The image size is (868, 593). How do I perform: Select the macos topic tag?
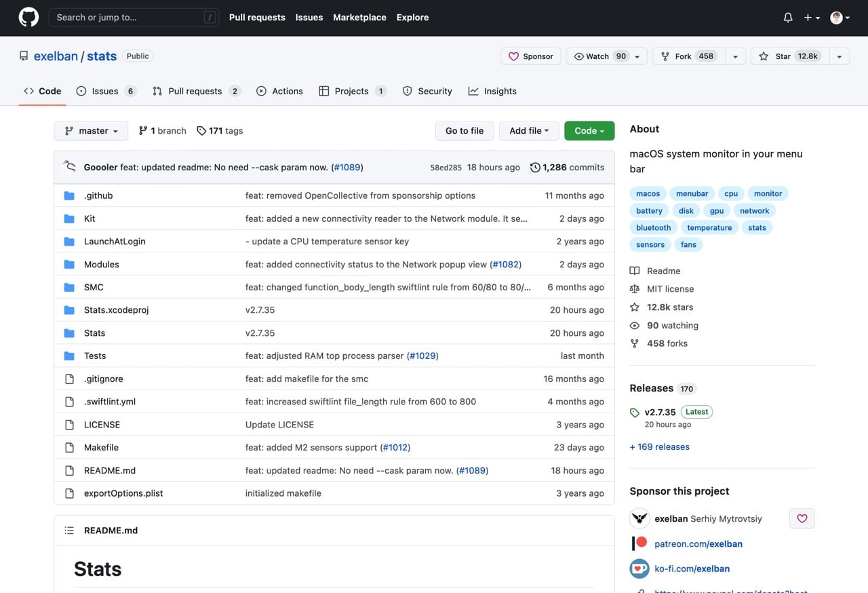click(648, 193)
